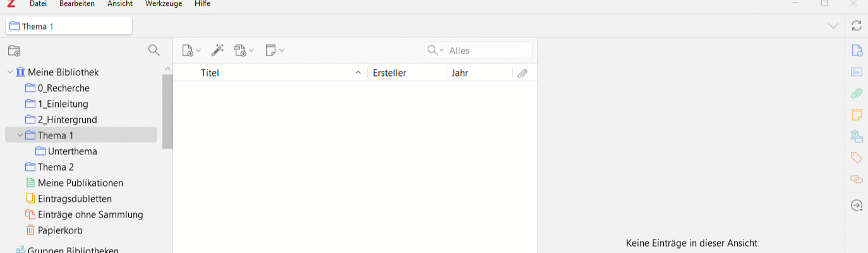Open the search mode dropdown arrow
The width and height of the screenshot is (868, 253).
click(442, 51)
